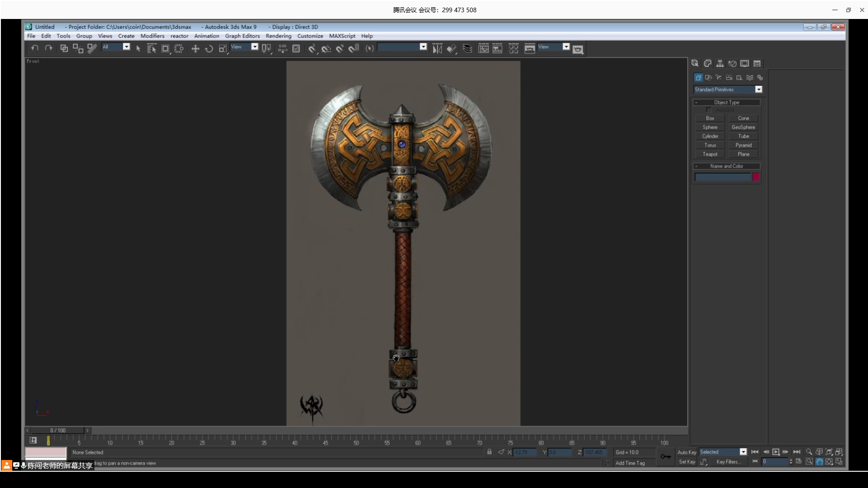Switch to the Hierarchy command panel tab
Screen dimensions: 868x488
coord(720,64)
